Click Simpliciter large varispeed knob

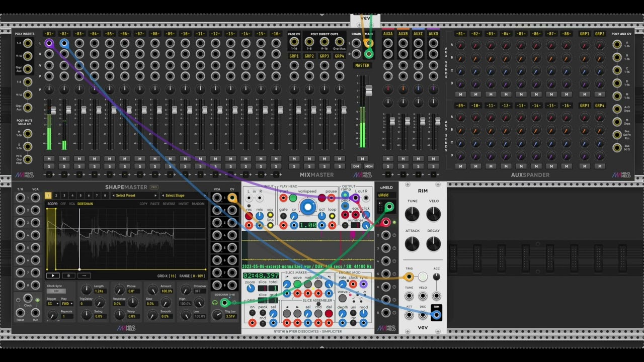coord(307,207)
